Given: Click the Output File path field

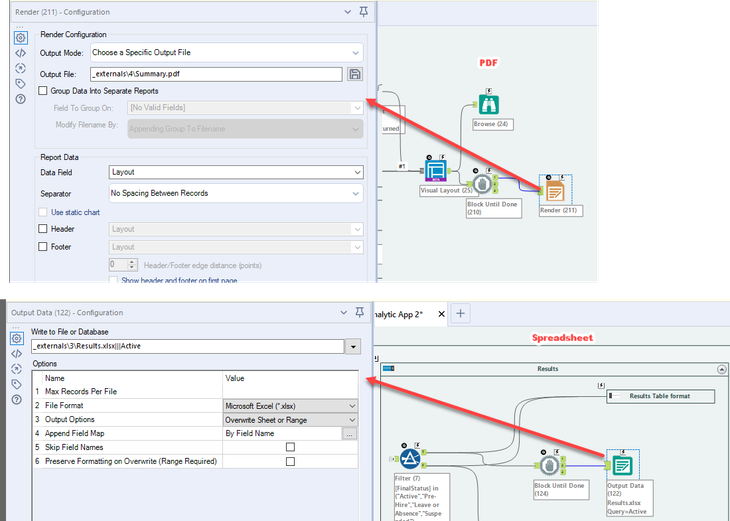Looking at the screenshot, I should click(216, 74).
